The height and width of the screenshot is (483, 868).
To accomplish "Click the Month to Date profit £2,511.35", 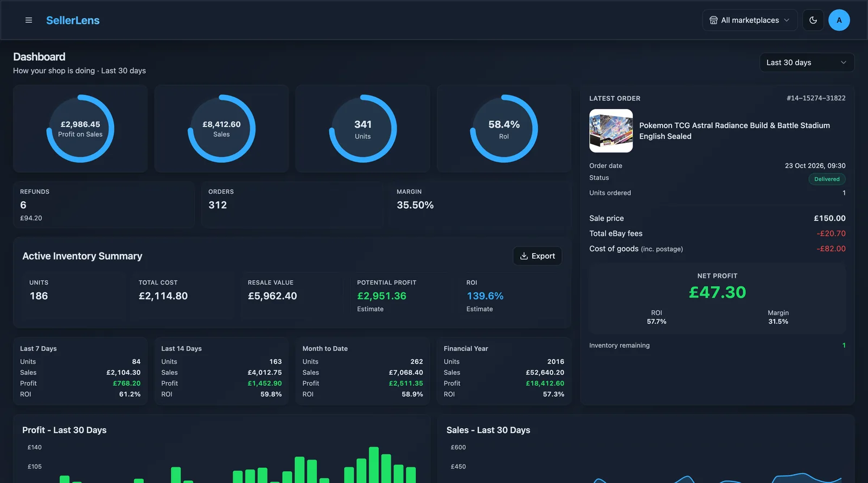I will click(406, 383).
